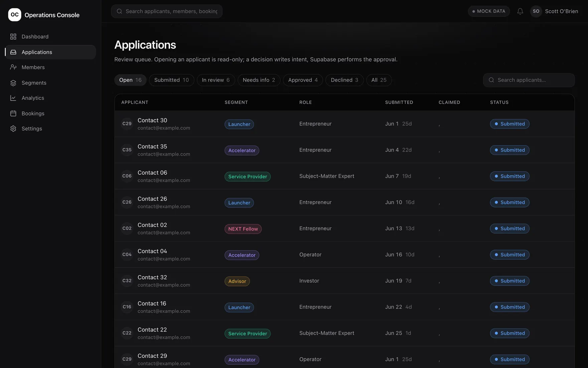
Task: Click the OC logo icon
Action: (x=14, y=15)
